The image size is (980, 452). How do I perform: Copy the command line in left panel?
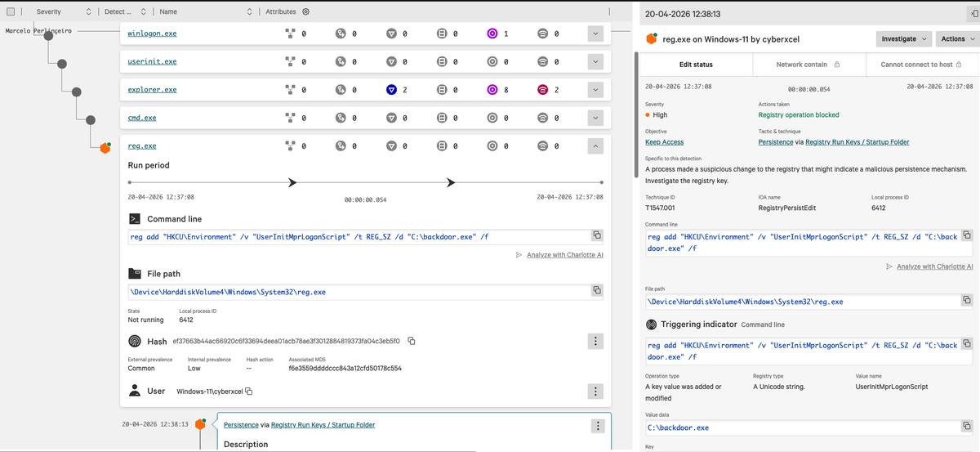(x=597, y=235)
